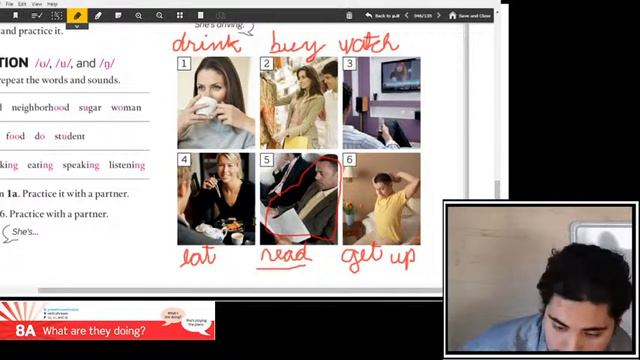Viewport: 640px width, 360px height.
Task: Open the sticky note tool
Action: tap(118, 16)
